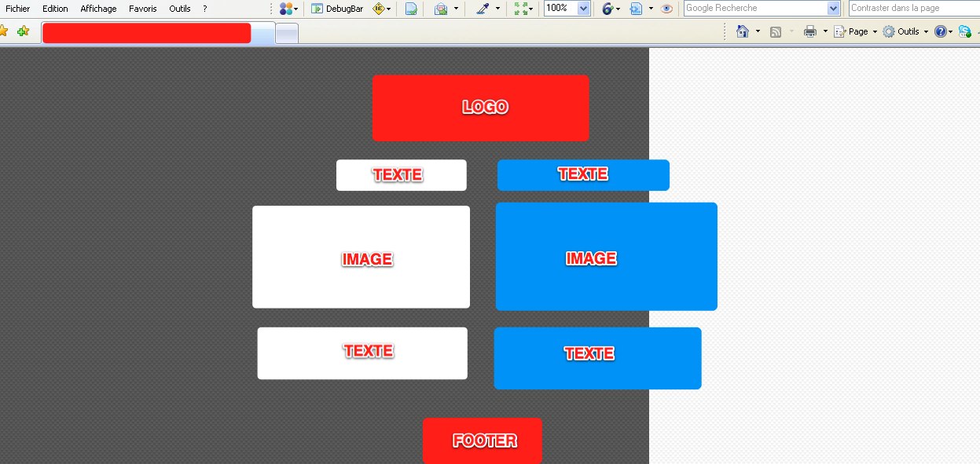Open the zoom level dropdown arrow
Viewport: 980px width, 464px height.
pos(584,8)
